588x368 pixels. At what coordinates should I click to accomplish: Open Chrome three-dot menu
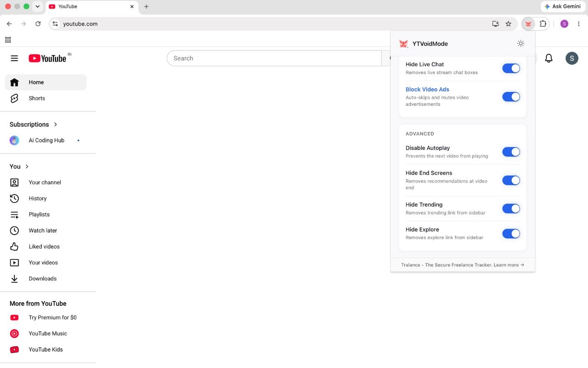click(579, 24)
